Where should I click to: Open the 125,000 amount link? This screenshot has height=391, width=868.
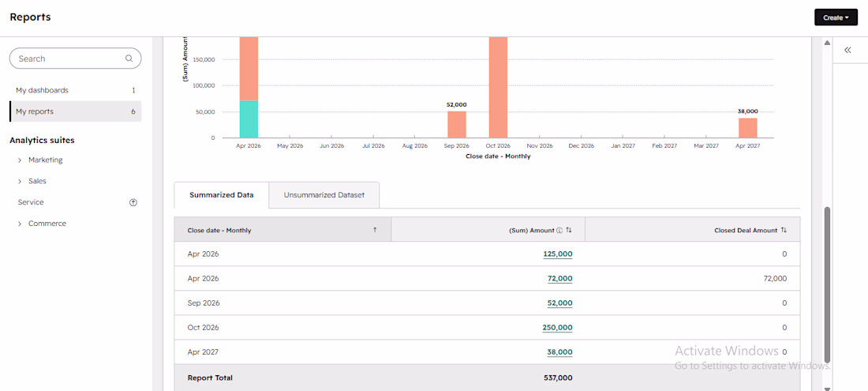point(557,254)
